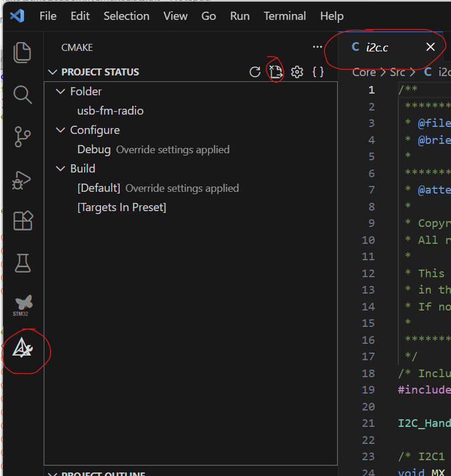The height and width of the screenshot is (476, 451).
Task: Collapse the Build tree node
Action: pyautogui.click(x=60, y=169)
